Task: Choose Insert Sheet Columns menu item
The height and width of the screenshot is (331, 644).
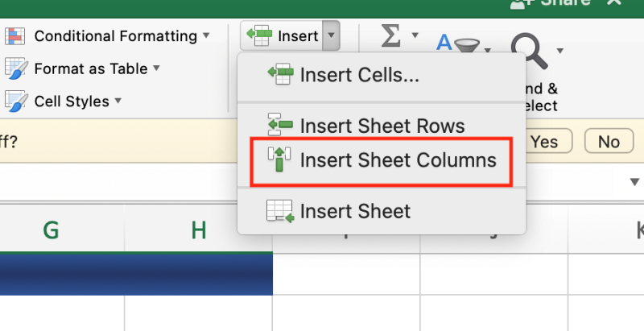Action: point(382,160)
